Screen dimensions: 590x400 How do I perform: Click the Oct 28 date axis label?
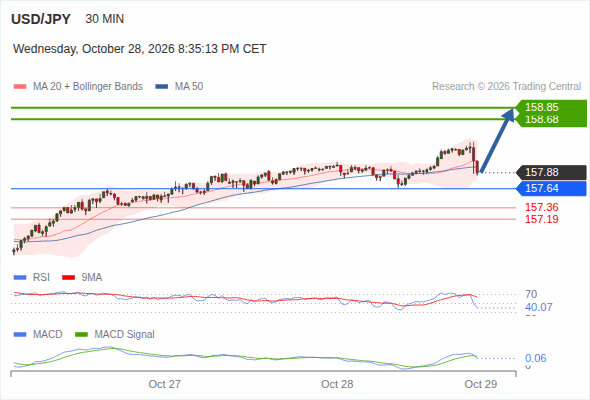[337, 384]
